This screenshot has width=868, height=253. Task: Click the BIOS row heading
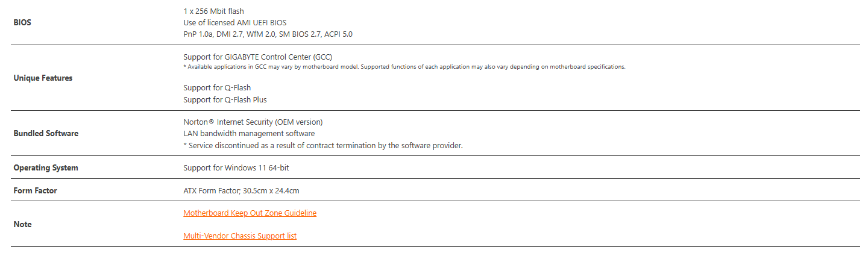22,23
